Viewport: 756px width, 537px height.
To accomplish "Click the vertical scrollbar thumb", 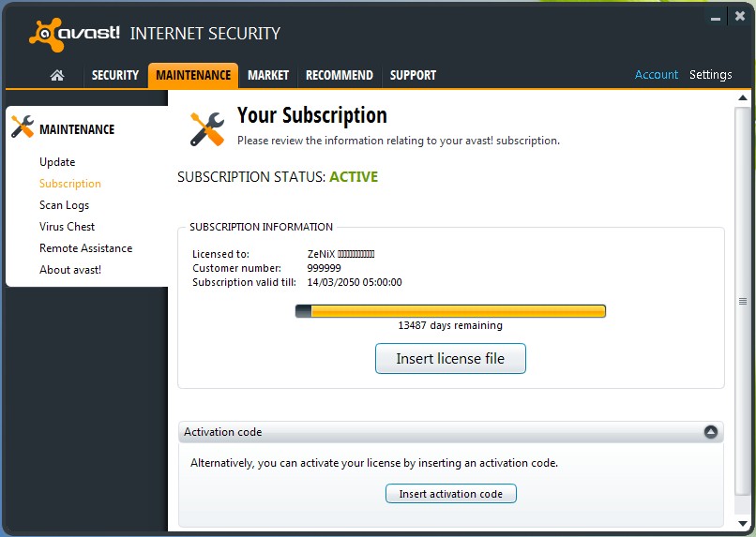I will click(x=743, y=302).
